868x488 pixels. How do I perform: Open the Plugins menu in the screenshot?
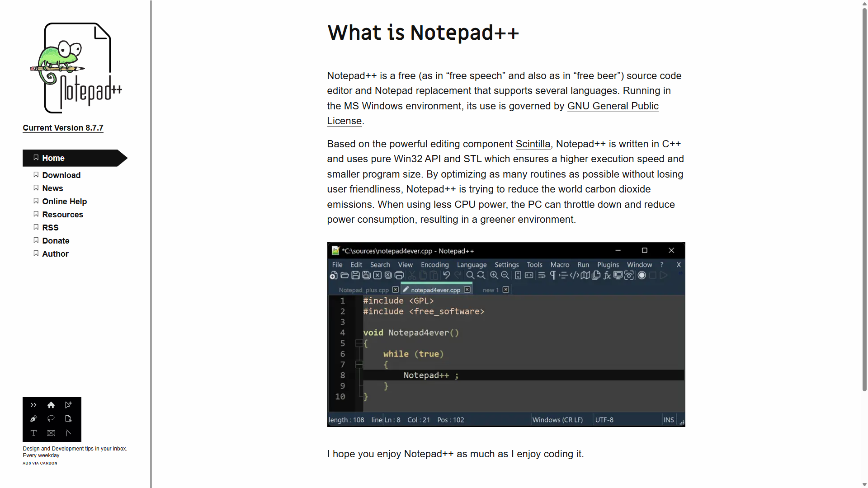(x=608, y=265)
